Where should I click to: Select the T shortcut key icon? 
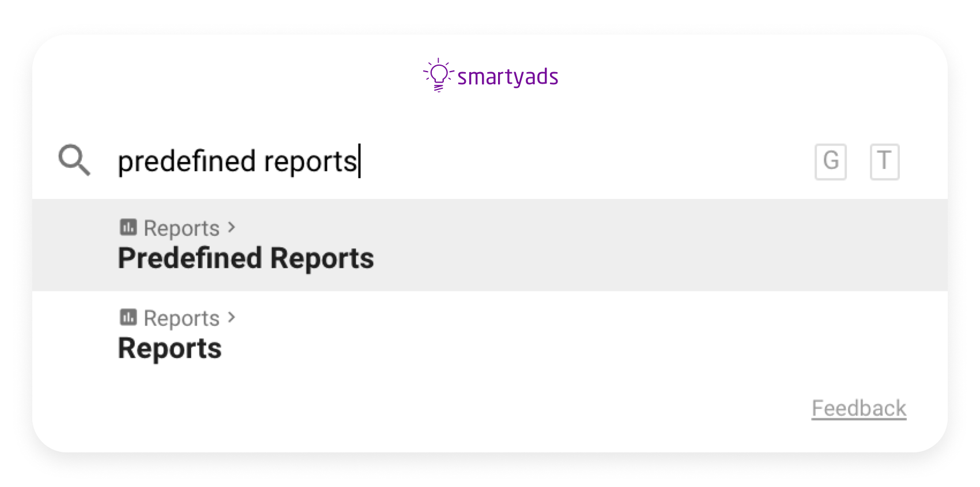[x=884, y=162]
